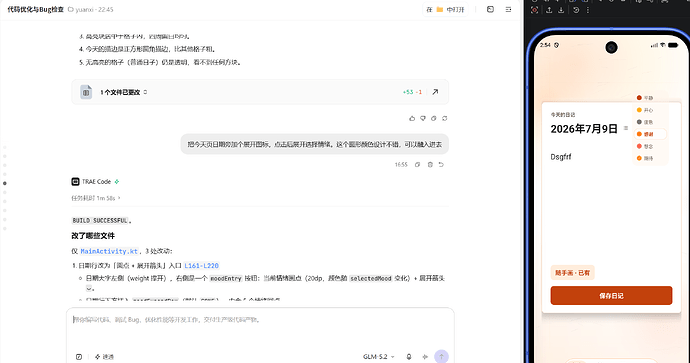Click the diary text 'Dsgfrf' in emulator
This screenshot has width=690, height=363.
click(x=561, y=157)
